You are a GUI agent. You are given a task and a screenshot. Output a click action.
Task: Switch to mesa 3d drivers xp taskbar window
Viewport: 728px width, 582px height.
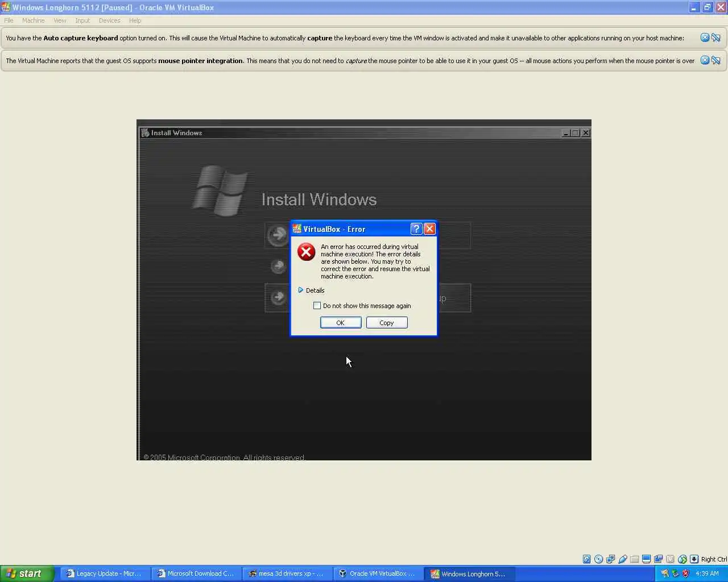pyautogui.click(x=287, y=573)
